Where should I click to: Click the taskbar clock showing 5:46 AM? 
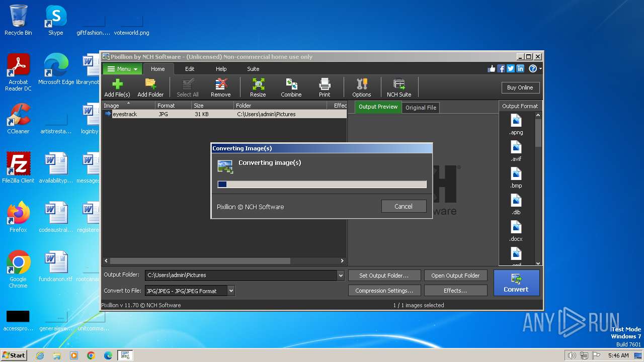click(x=618, y=355)
